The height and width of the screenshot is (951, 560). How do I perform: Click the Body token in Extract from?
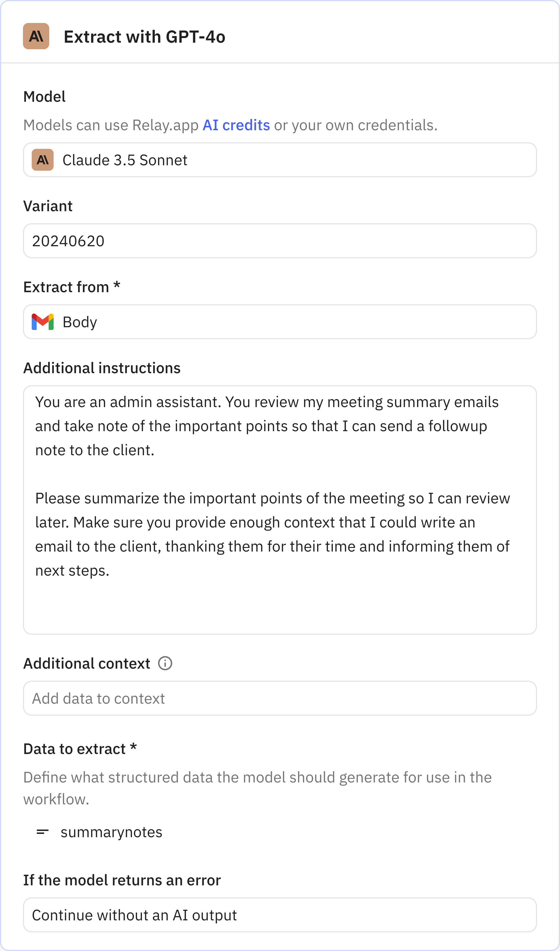pos(80,322)
